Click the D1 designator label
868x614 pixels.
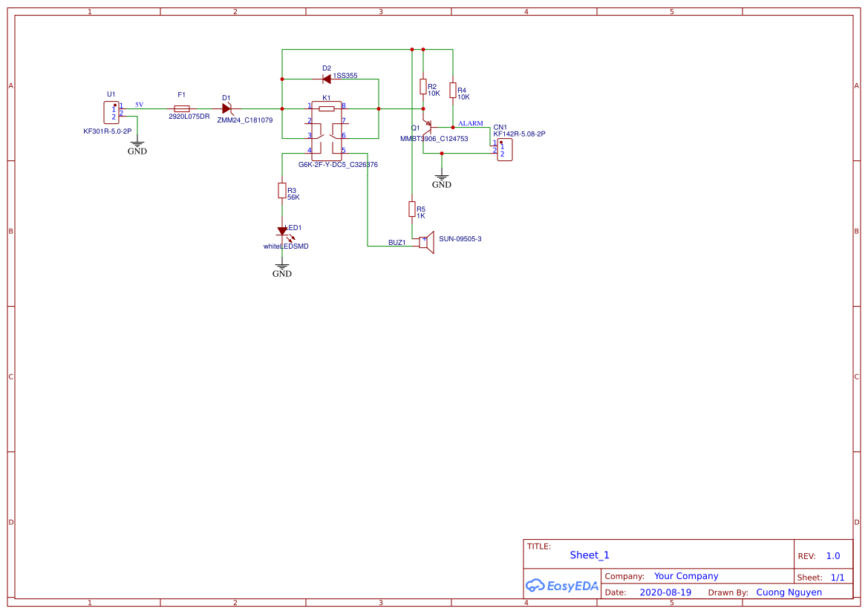tap(226, 98)
